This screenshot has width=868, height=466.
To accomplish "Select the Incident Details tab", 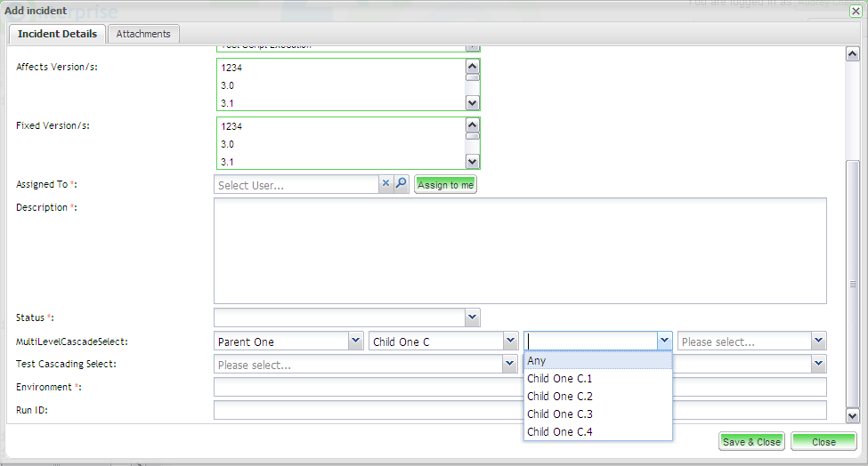I will click(x=57, y=34).
